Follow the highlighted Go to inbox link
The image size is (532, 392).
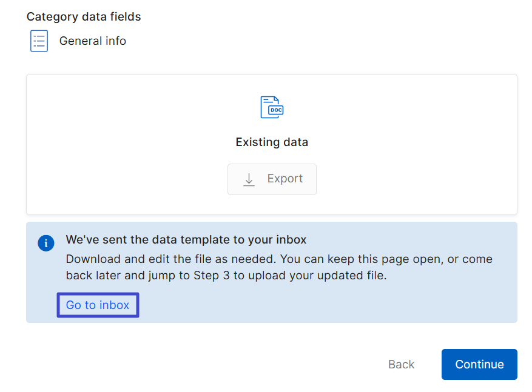tap(97, 305)
